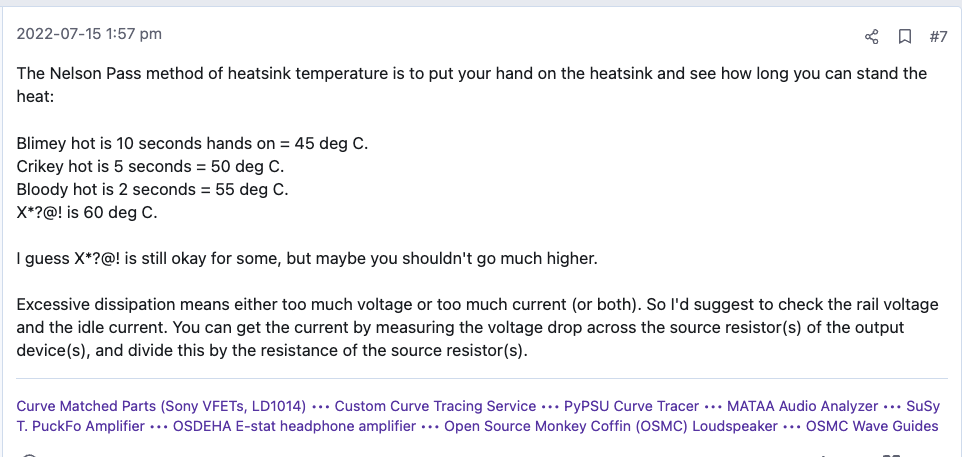This screenshot has height=457, width=962.
Task: Open the Curve Matched Parts signature link
Action: pyautogui.click(x=161, y=406)
